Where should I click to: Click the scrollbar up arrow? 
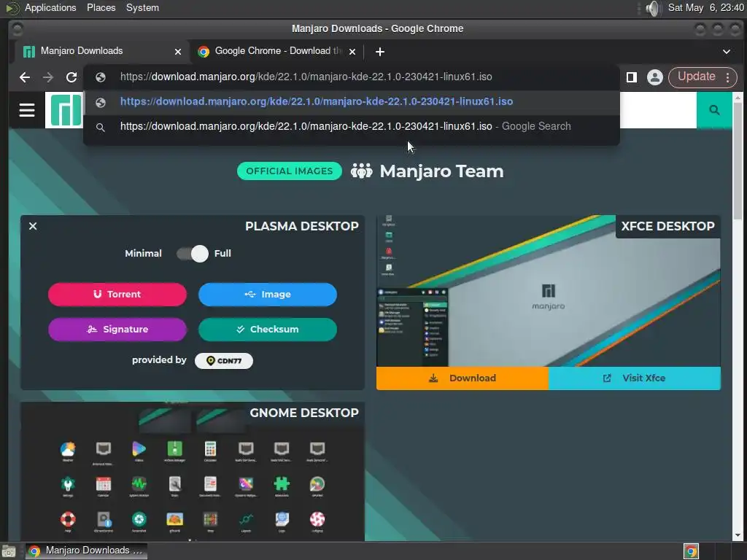[738, 97]
